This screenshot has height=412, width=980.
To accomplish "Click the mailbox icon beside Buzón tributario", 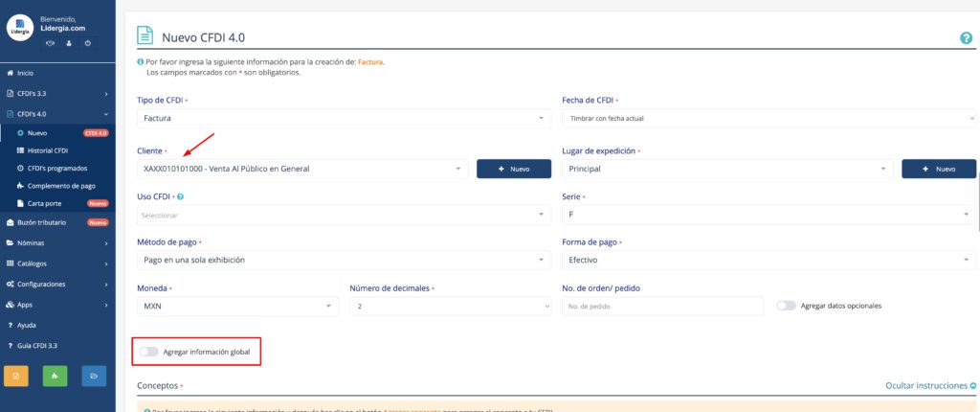I will coord(10,222).
